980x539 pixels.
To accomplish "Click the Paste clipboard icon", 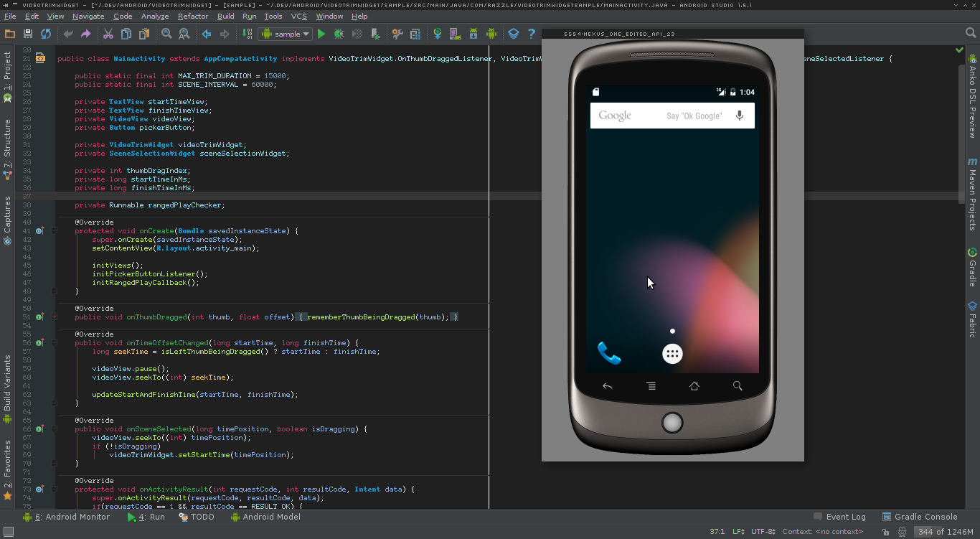I will pos(144,34).
